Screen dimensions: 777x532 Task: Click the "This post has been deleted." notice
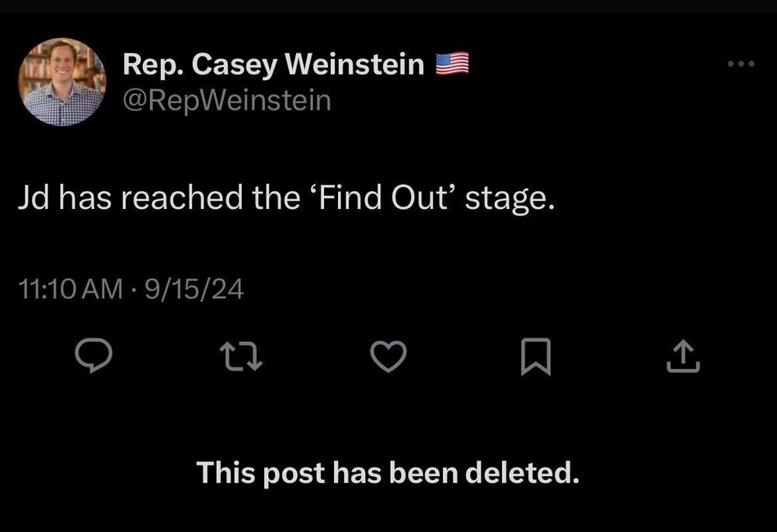pyautogui.click(x=388, y=472)
